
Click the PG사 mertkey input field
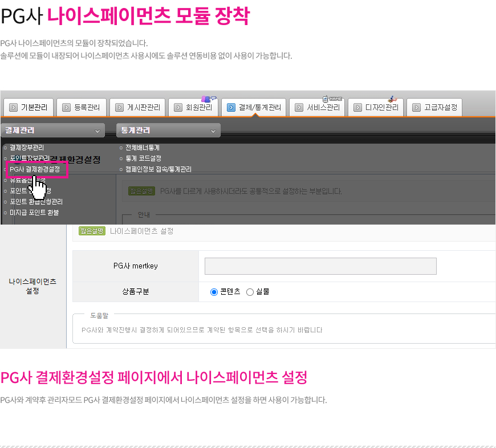[320, 266]
